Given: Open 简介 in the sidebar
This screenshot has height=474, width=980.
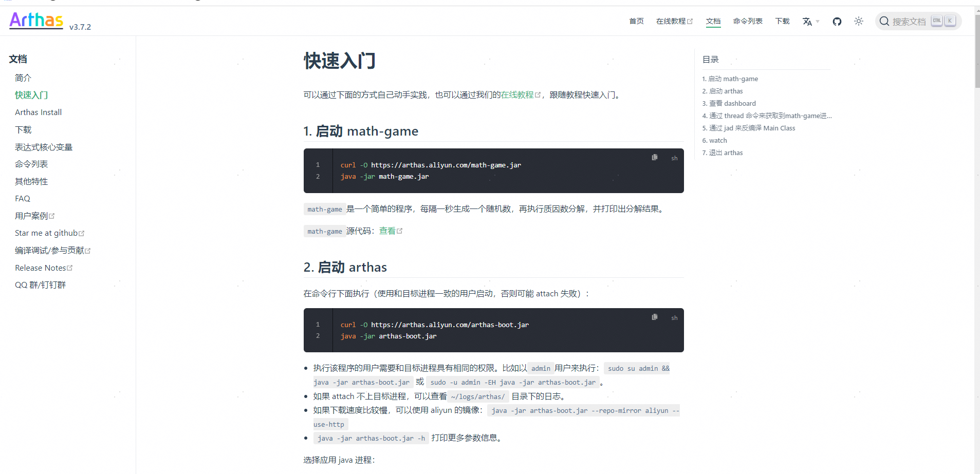Looking at the screenshot, I should (x=23, y=78).
